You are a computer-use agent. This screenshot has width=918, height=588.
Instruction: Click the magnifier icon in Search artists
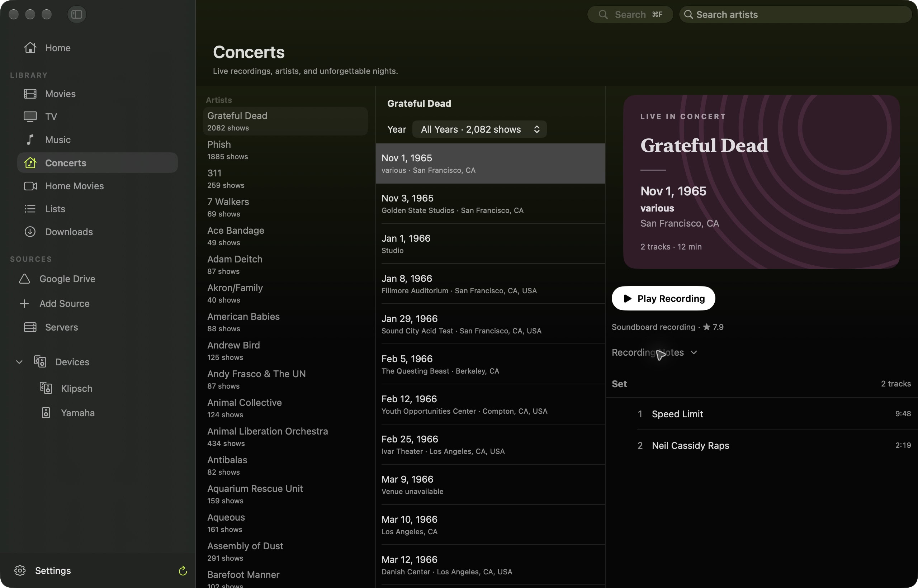(688, 14)
